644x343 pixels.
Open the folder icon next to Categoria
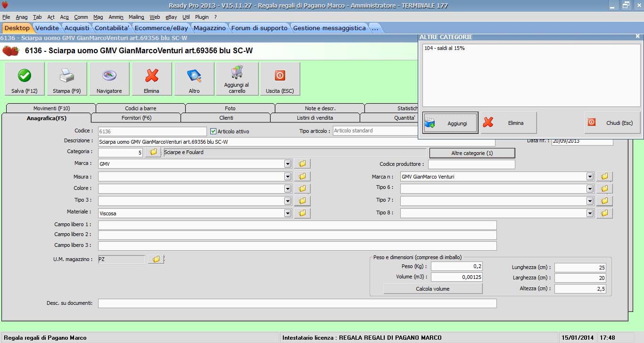[x=153, y=152]
